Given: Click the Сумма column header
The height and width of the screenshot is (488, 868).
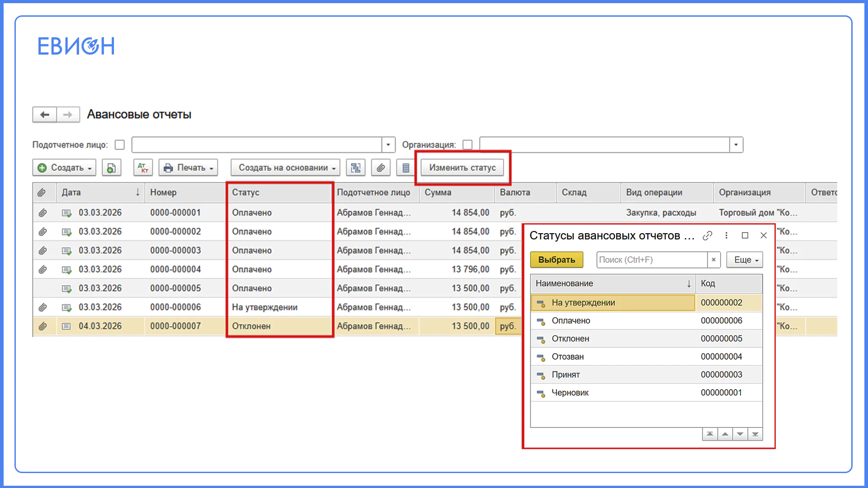Looking at the screenshot, I should (457, 192).
